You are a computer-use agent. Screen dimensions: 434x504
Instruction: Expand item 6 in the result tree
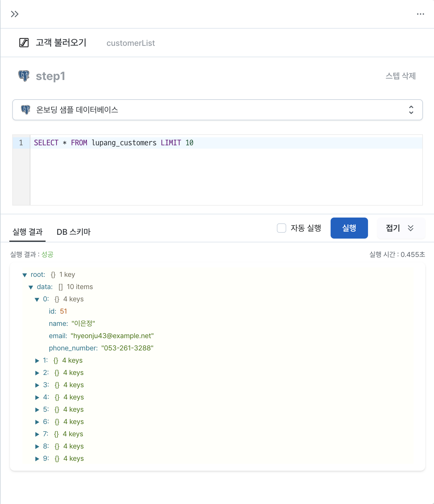pyautogui.click(x=37, y=422)
